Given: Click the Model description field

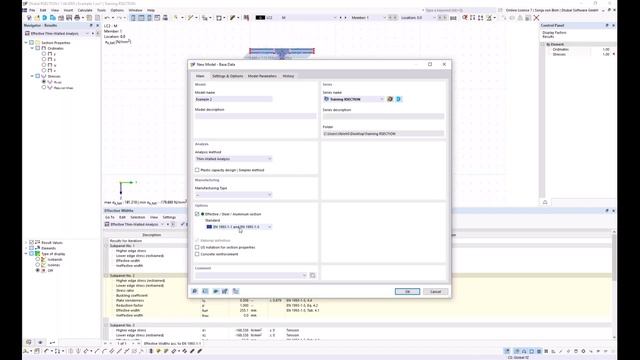Looking at the screenshot, I should pos(255,116).
